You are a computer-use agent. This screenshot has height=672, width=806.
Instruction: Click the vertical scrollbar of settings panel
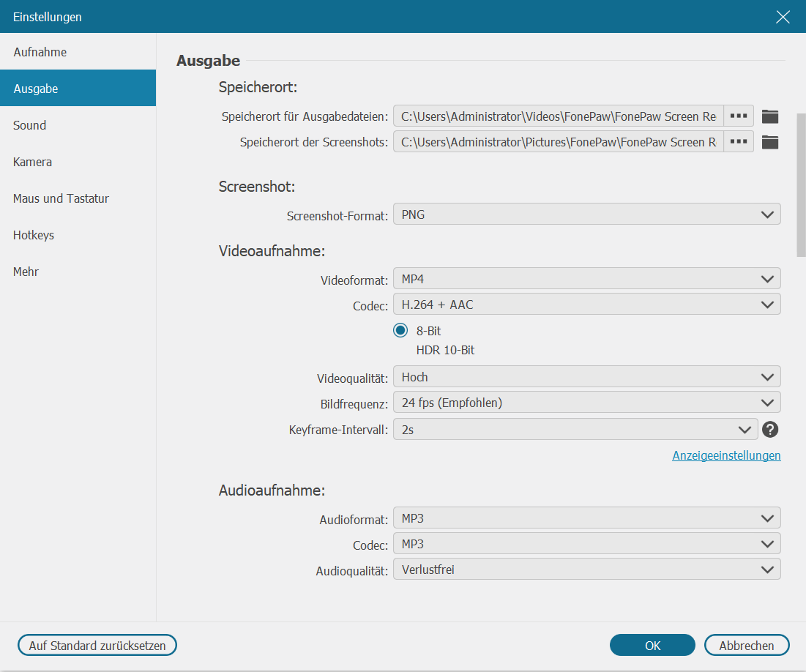point(801,184)
